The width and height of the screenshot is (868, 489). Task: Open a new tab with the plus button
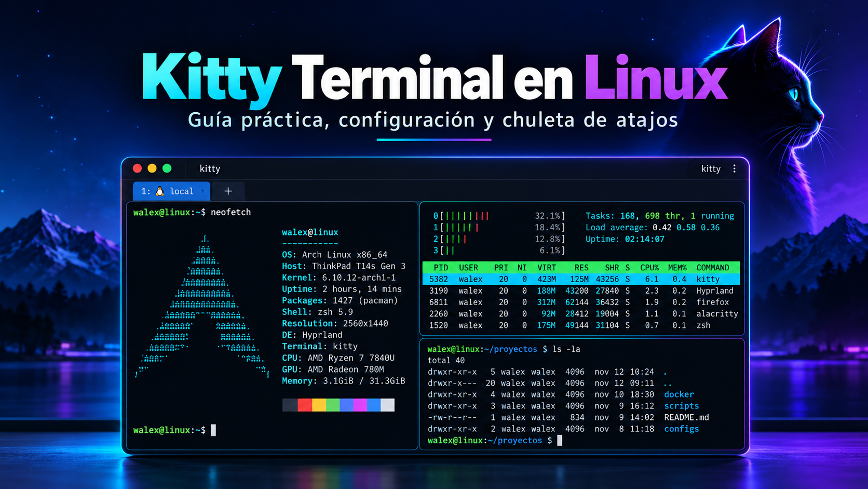click(x=228, y=191)
